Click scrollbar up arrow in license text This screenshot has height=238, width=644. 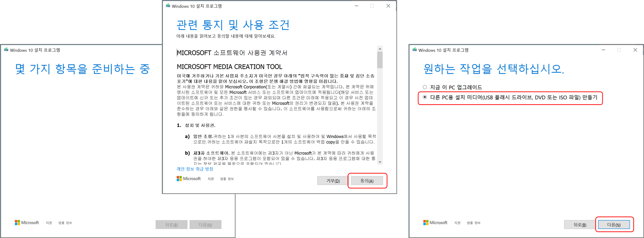(380, 49)
